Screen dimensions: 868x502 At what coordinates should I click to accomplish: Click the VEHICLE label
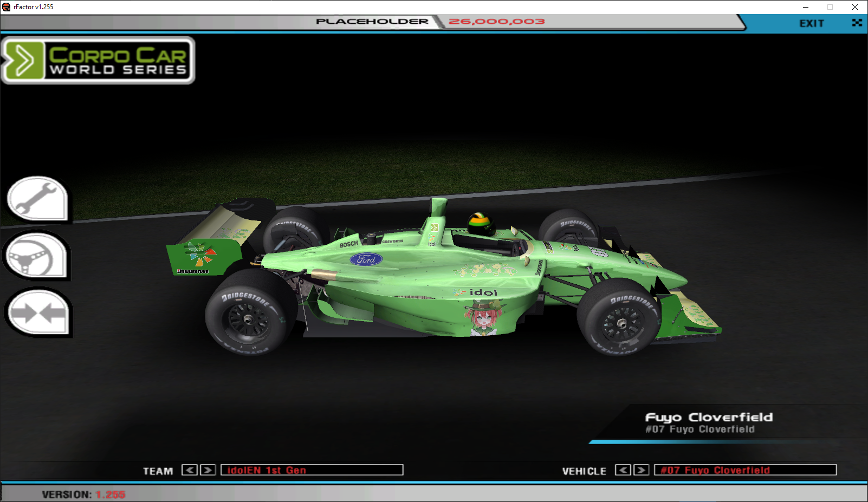(x=584, y=471)
